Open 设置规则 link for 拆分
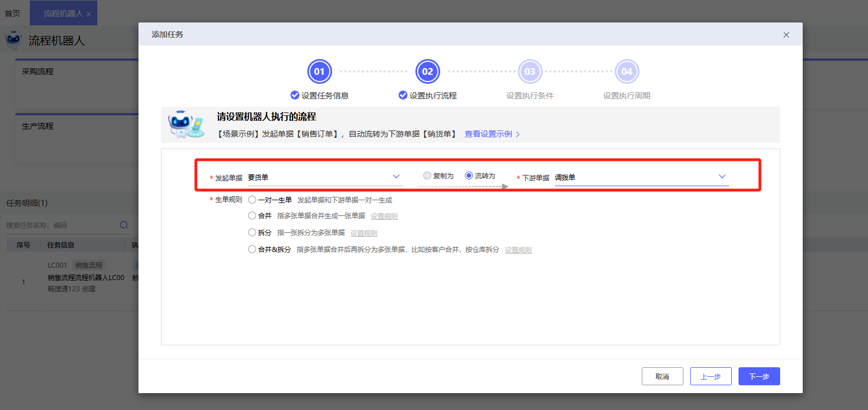Viewport: 868px width, 410px height. click(364, 233)
